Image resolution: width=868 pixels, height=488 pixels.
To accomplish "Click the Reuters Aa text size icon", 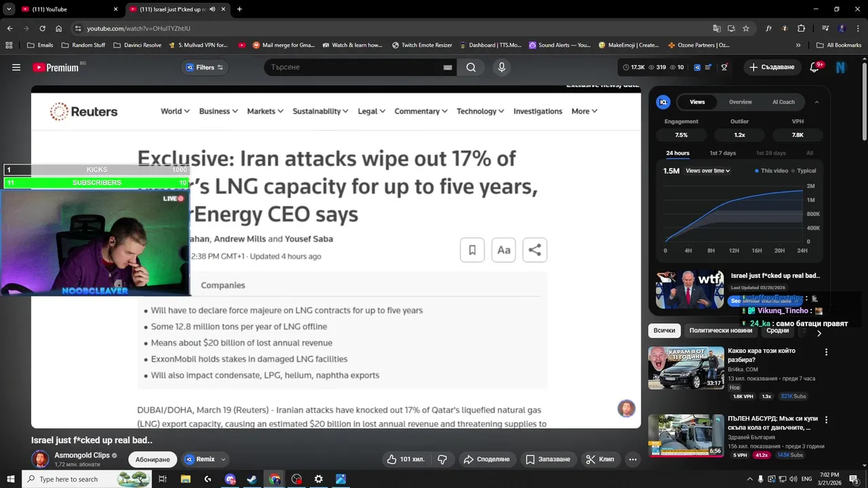I will pyautogui.click(x=503, y=249).
